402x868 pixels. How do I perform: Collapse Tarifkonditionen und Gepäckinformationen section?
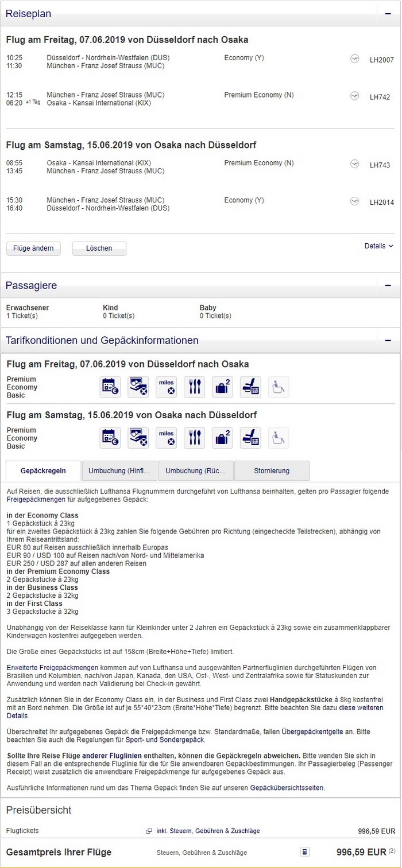tap(388, 340)
